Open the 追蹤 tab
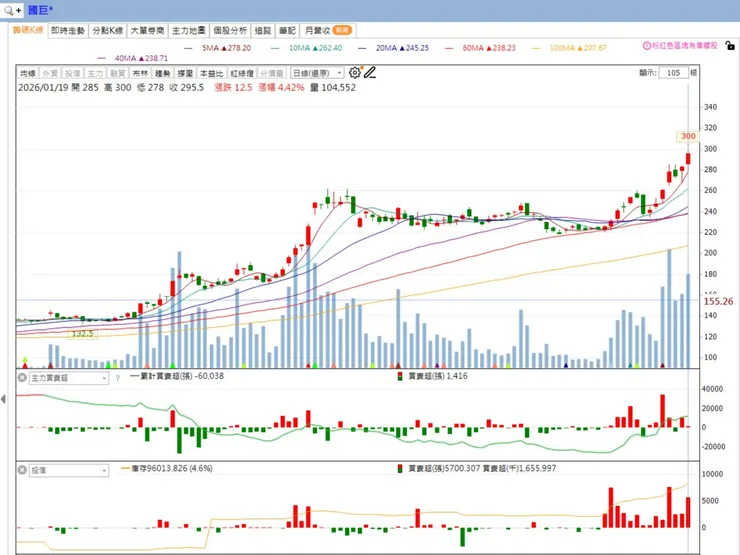 262,31
